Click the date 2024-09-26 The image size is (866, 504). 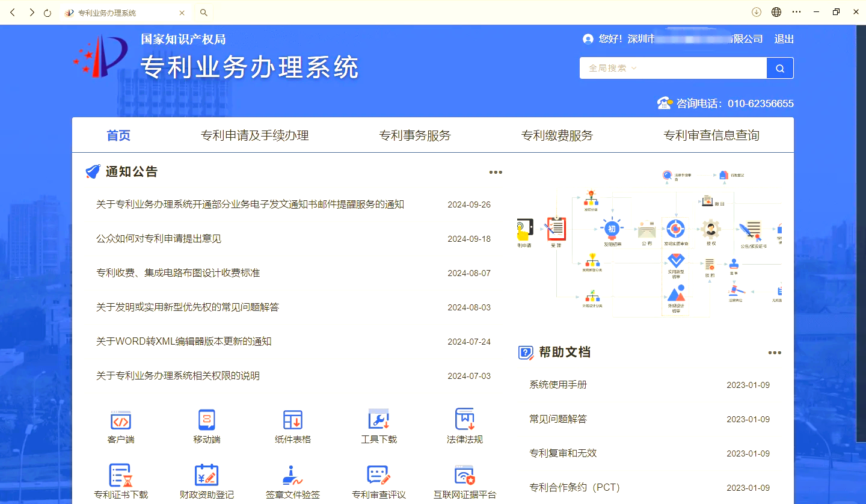[x=469, y=204]
